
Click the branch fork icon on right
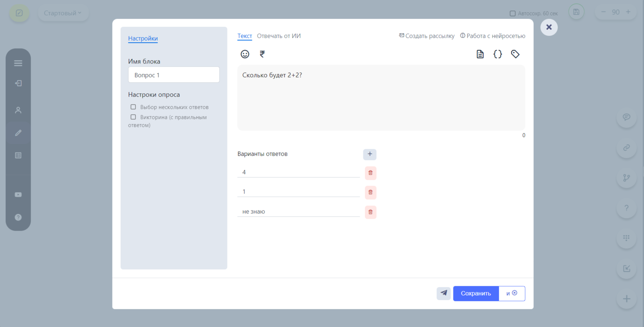click(627, 178)
